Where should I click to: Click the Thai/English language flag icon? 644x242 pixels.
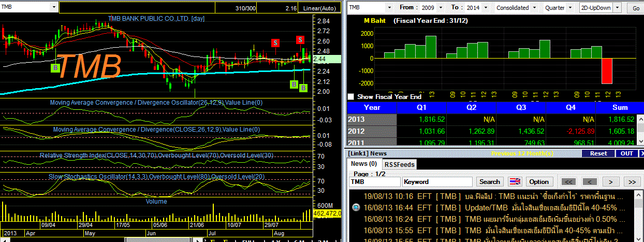tap(515, 181)
